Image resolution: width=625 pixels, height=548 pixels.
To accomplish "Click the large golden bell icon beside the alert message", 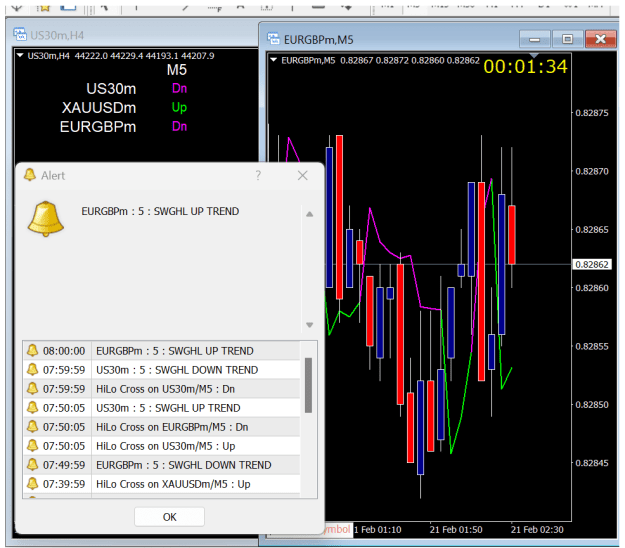I will click(45, 219).
